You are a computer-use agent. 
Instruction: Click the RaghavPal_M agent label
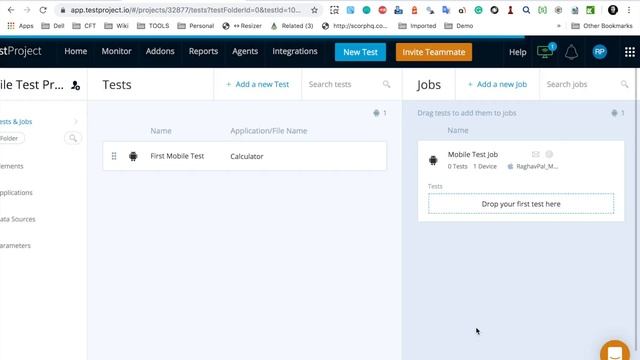coord(533,166)
